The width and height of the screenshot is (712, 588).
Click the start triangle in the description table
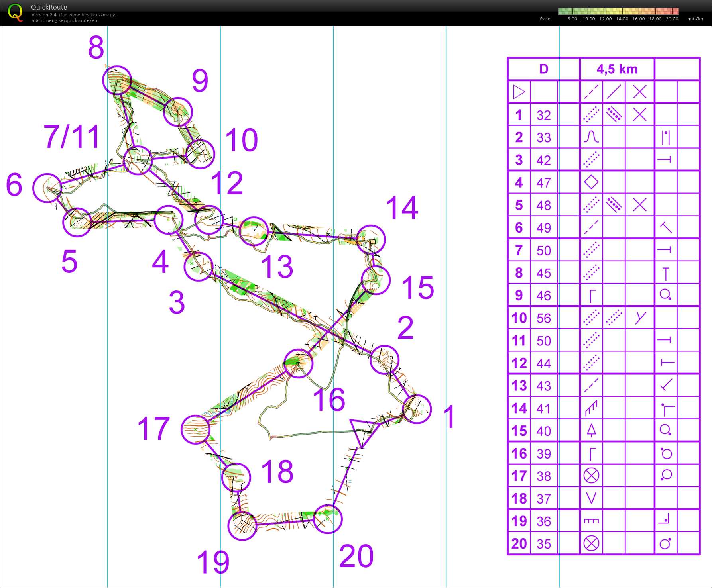(x=519, y=92)
